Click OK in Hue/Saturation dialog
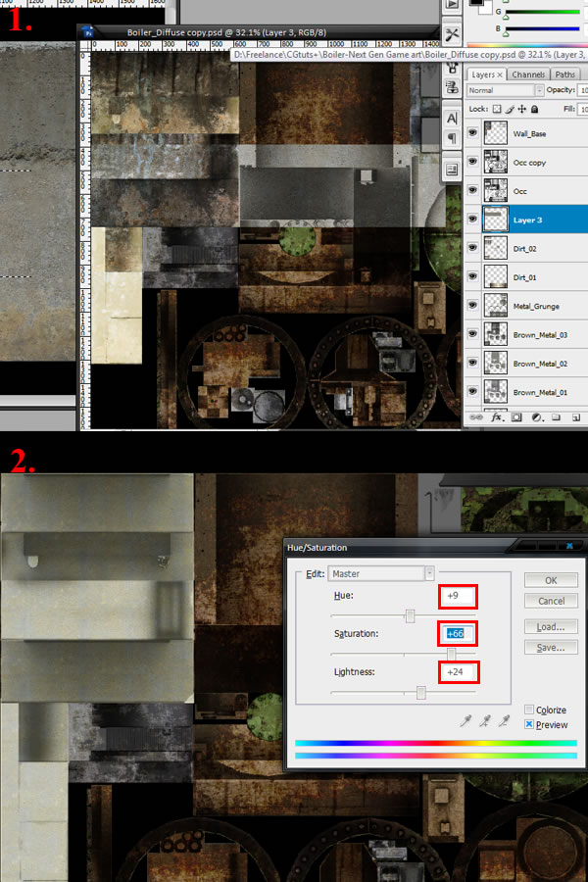 pyautogui.click(x=551, y=580)
